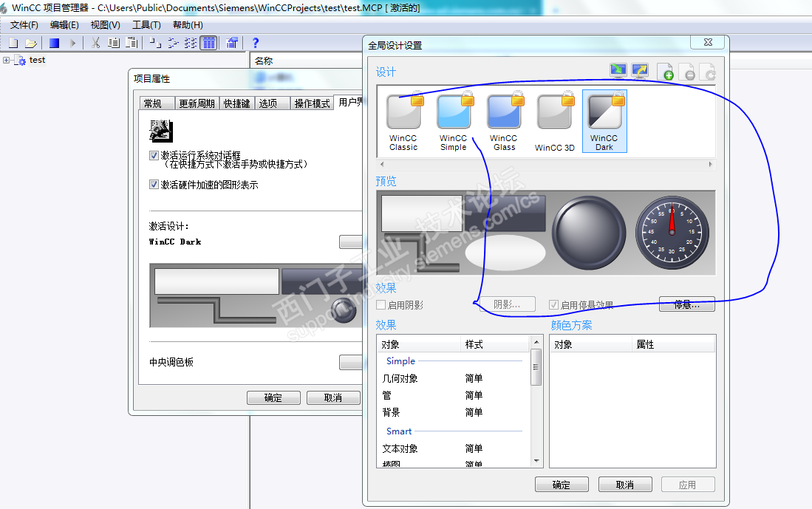Click the add new design icon

click(x=665, y=72)
